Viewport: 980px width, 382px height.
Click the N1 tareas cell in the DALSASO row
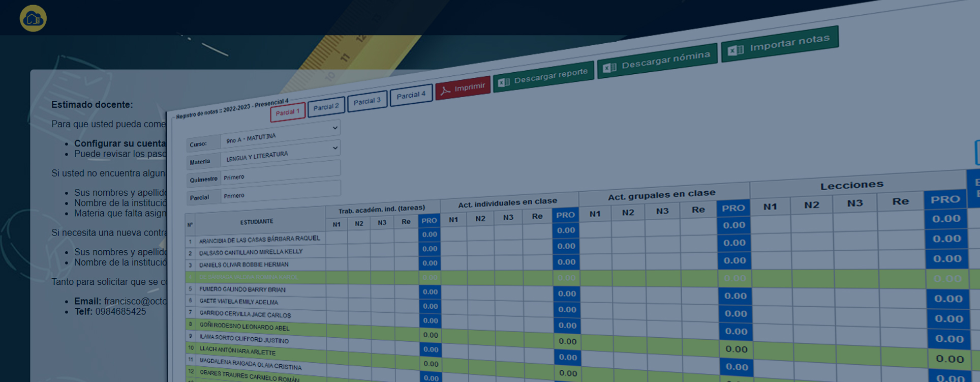point(336,250)
